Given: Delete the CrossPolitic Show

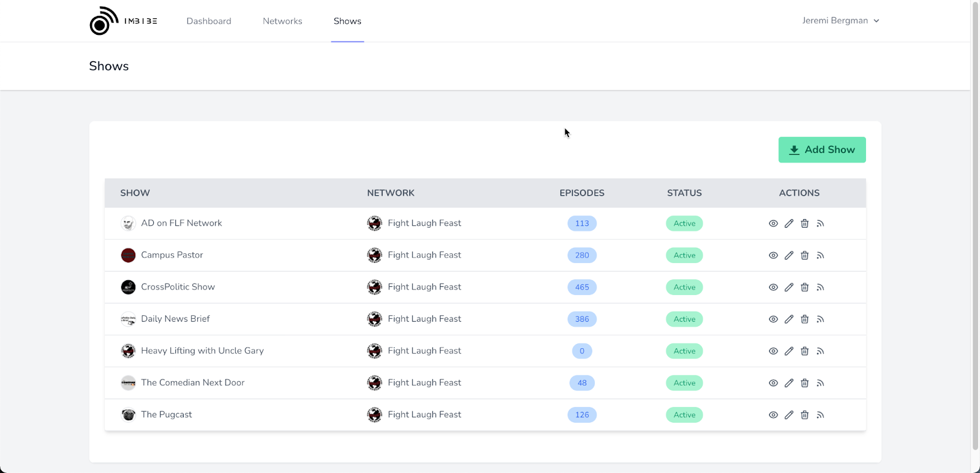Looking at the screenshot, I should [x=805, y=287].
